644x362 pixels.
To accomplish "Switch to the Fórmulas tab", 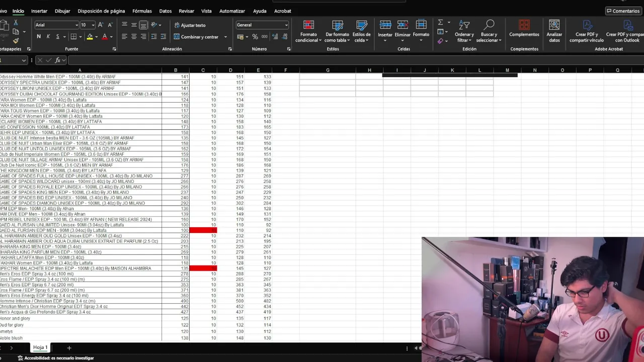I will (142, 11).
